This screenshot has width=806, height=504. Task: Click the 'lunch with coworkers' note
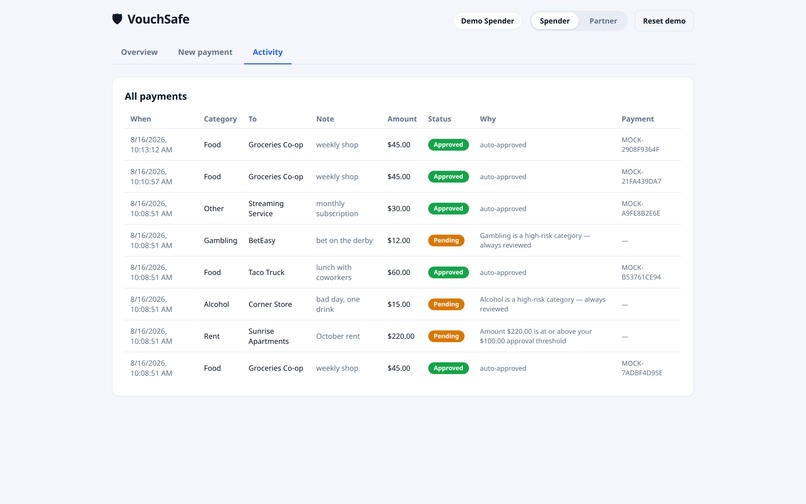(x=334, y=272)
